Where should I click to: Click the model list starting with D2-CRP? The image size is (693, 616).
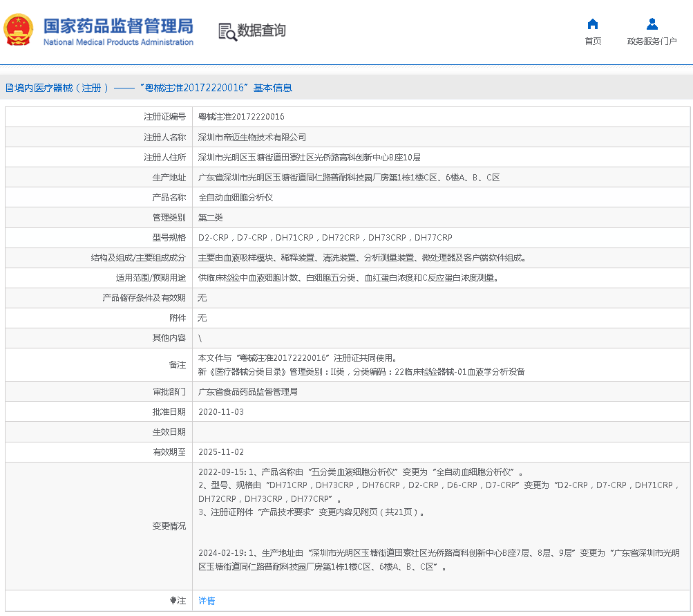325,238
